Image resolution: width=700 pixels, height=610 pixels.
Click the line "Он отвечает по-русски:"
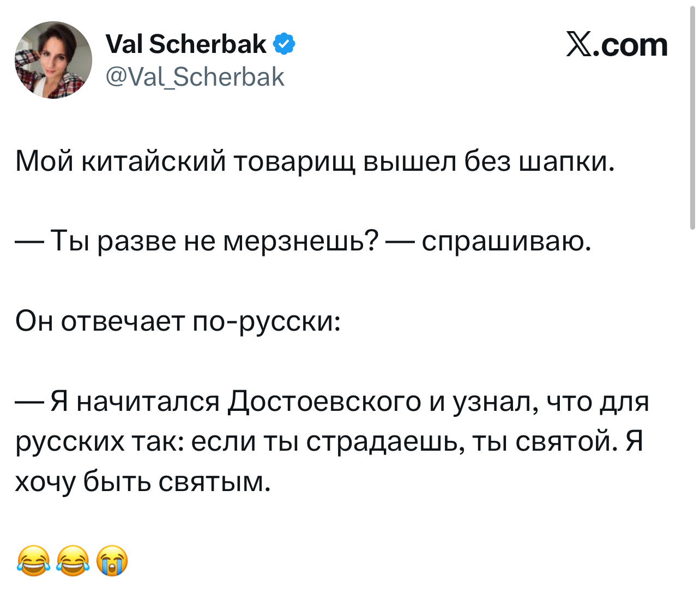[178, 321]
